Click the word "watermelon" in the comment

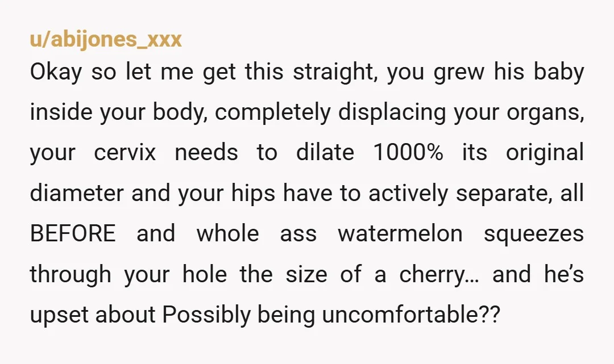[x=400, y=233]
